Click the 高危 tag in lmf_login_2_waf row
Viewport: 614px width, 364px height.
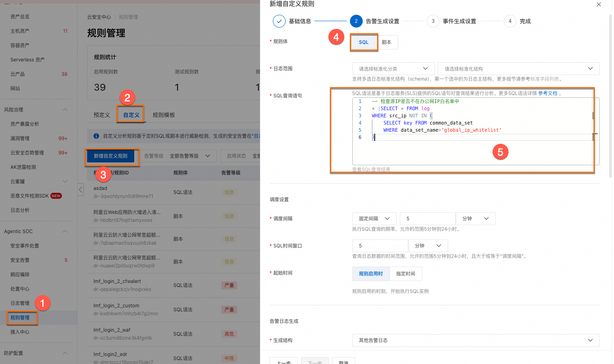229,334
